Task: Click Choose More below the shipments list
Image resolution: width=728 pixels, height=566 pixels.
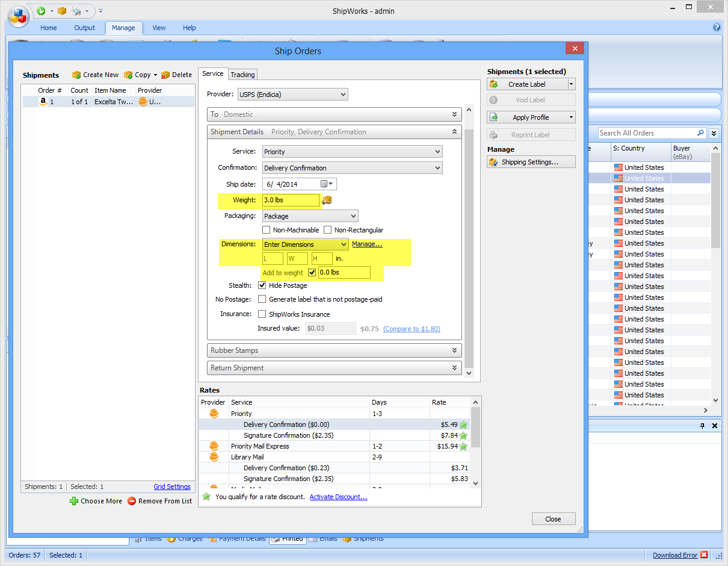Action: point(96,500)
